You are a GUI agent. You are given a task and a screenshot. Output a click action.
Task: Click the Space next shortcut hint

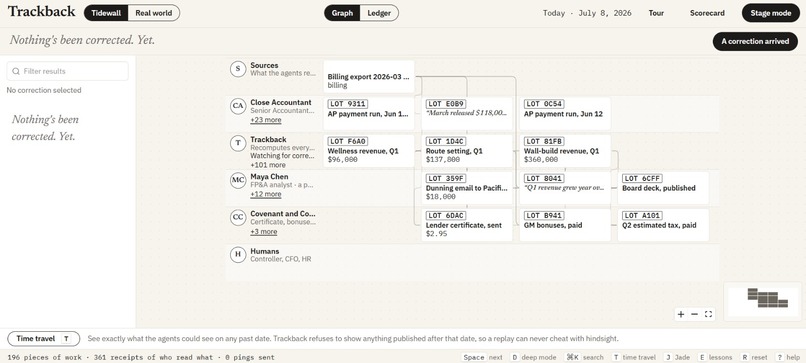click(x=482, y=357)
